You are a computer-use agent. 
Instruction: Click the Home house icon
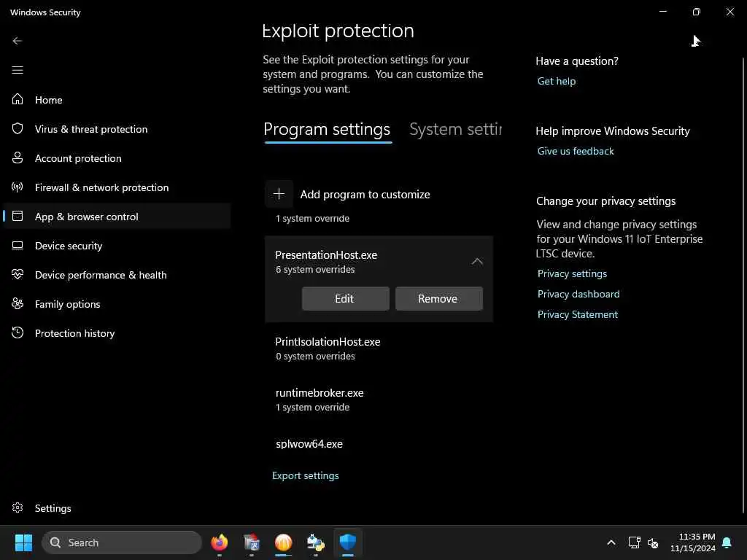[18, 99]
